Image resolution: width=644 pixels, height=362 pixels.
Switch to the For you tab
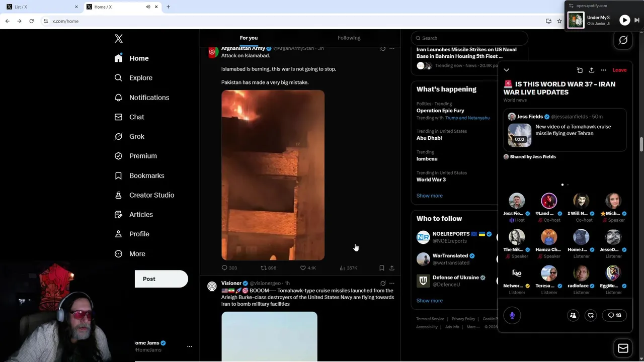249,38
